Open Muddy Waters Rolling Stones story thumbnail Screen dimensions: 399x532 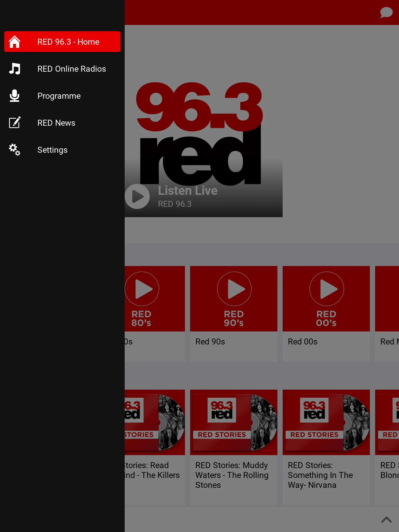[234, 422]
